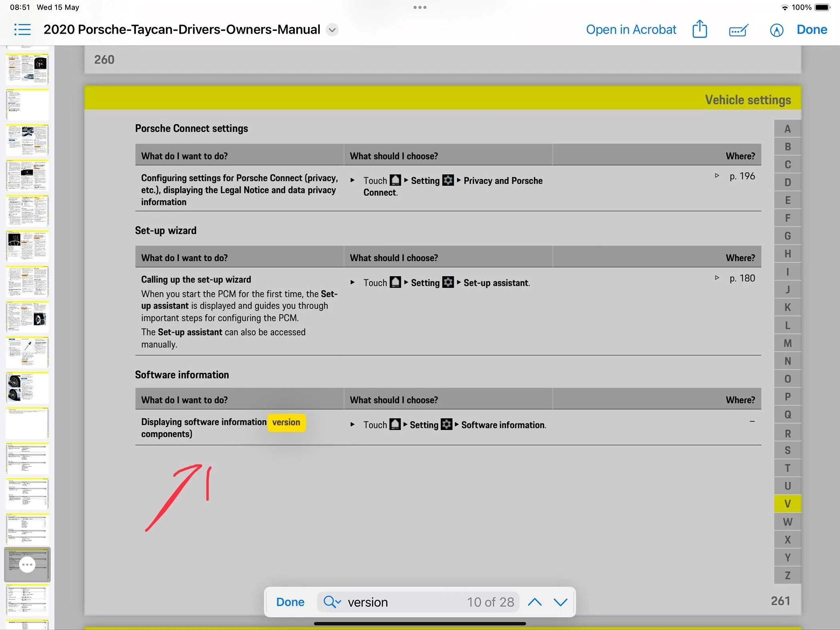Tap index letter P tab
Viewport: 840px width, 630px height.
[x=787, y=397]
